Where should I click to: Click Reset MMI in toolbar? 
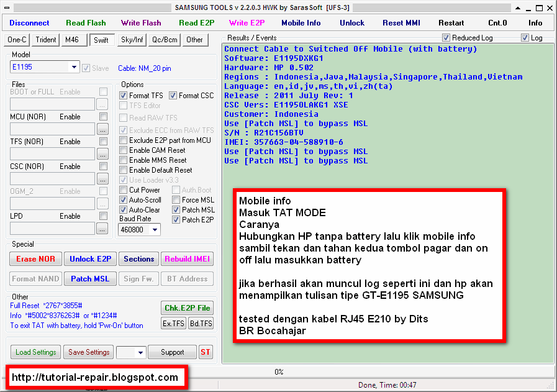tap(401, 23)
